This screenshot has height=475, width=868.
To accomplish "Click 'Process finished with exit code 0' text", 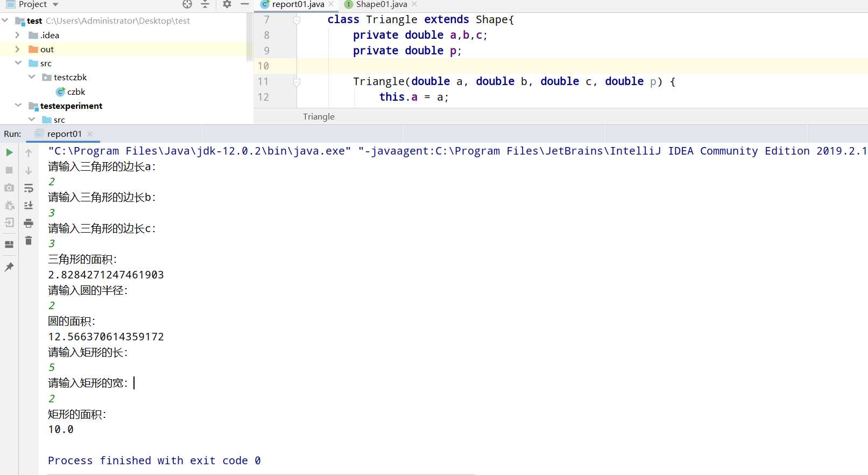I will tap(154, 460).
